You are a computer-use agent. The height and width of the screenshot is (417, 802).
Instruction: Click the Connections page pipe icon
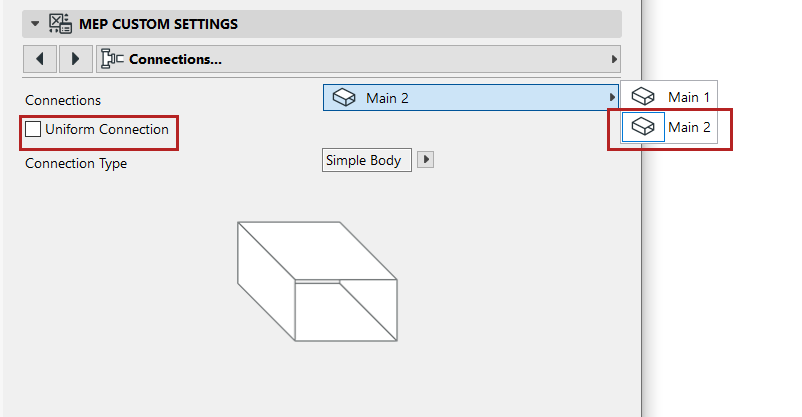click(x=112, y=59)
